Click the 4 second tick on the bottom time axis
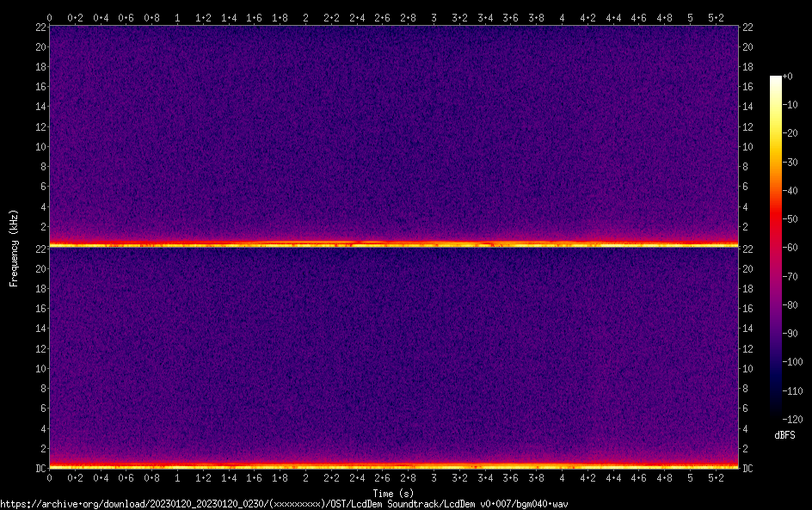 pos(562,477)
